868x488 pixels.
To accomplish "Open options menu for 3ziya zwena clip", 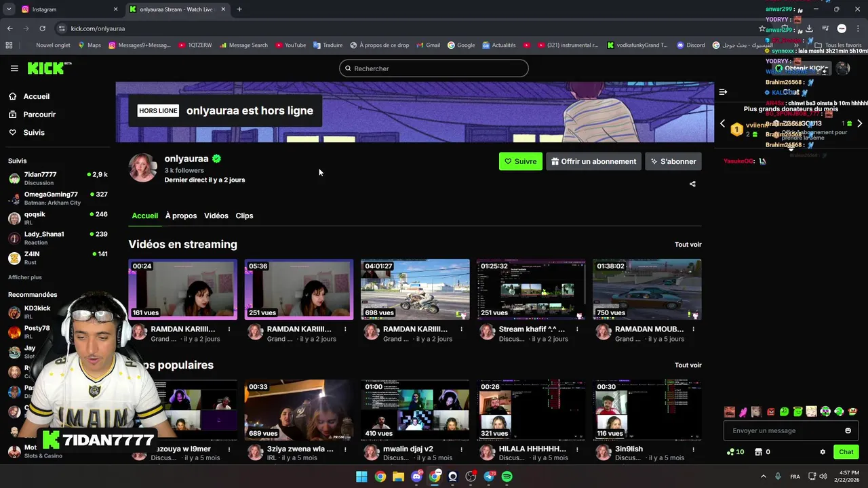I will [x=345, y=449].
